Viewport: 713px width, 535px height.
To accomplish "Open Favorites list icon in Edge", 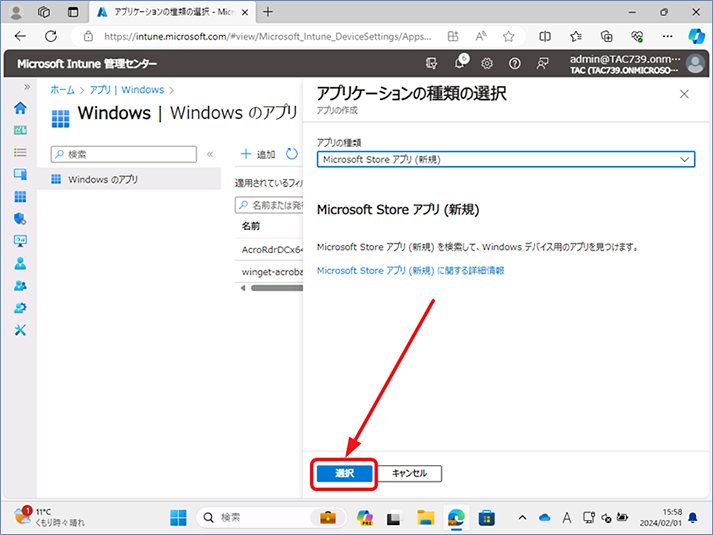I will [576, 36].
